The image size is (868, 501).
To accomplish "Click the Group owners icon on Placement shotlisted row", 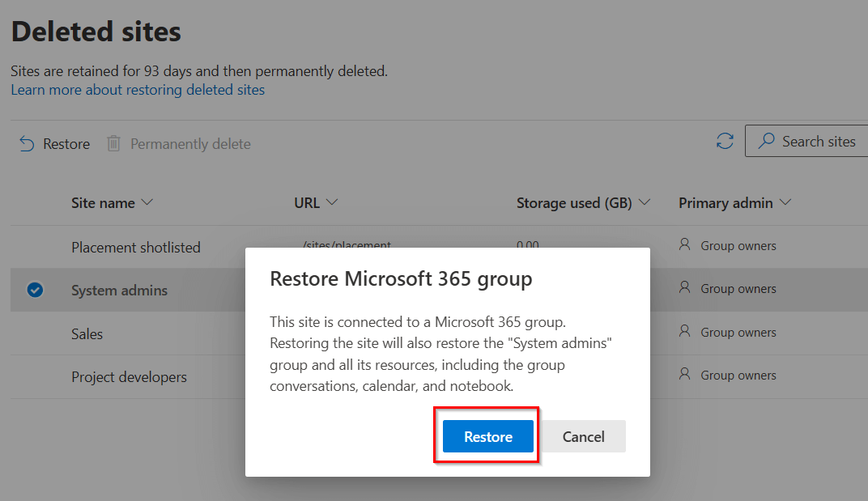I will click(684, 245).
